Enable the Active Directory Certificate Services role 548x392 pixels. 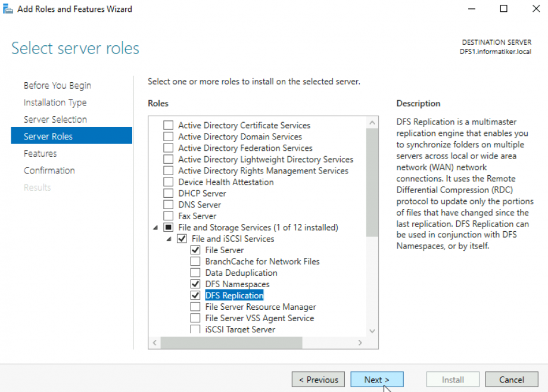click(168, 125)
